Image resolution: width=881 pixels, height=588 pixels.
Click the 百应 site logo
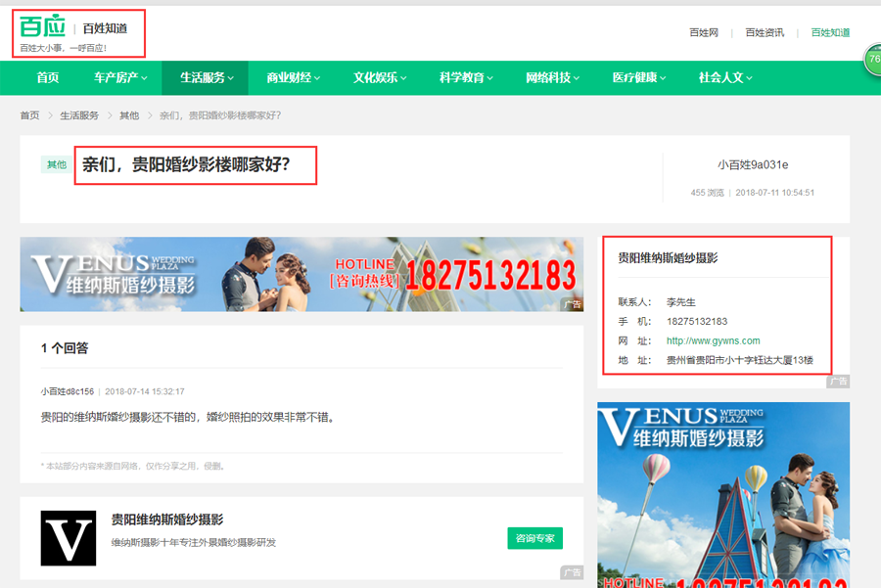43,26
